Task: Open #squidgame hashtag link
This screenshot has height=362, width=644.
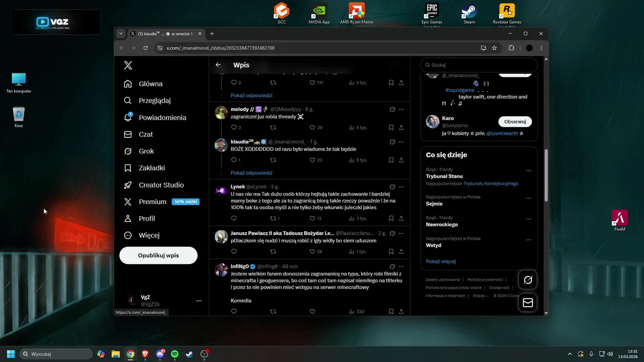Action: click(x=460, y=90)
